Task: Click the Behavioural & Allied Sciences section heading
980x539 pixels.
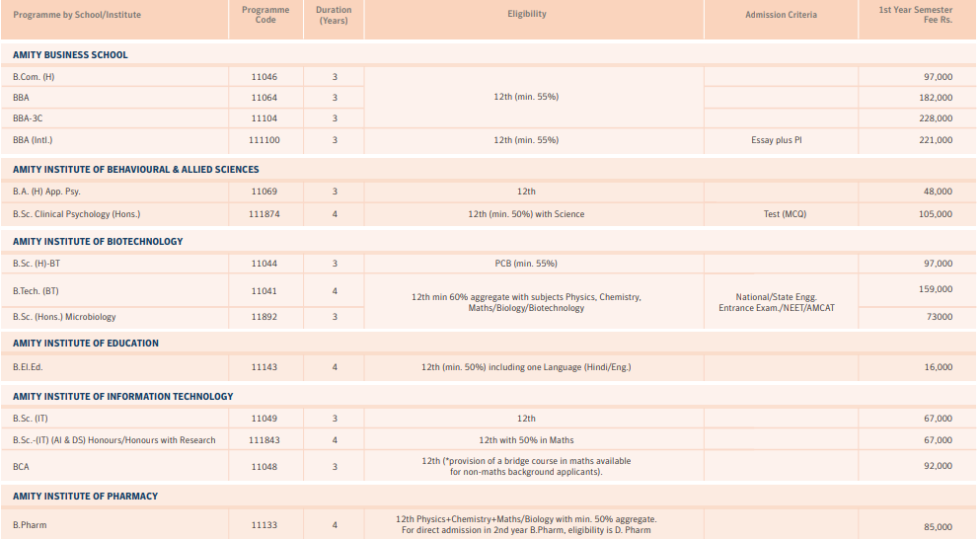Action: tap(136, 170)
